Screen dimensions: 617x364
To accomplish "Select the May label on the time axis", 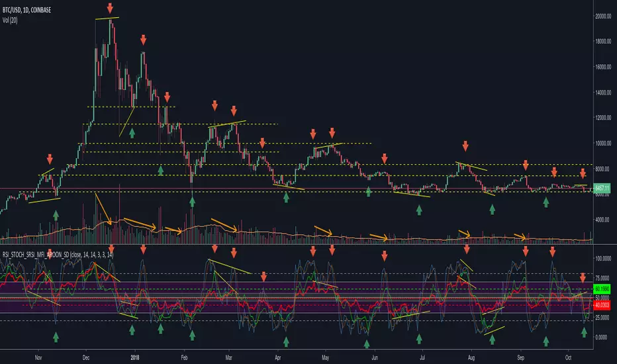I will coord(326,357).
